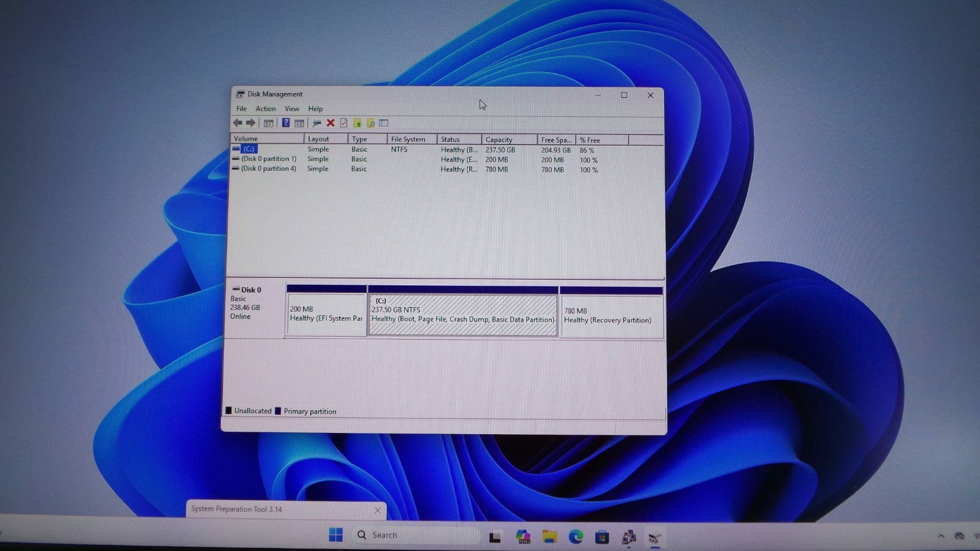Screen dimensions: 980x551
Task: Click the System Preparation Tool 3.14 preview title
Action: click(x=236, y=509)
